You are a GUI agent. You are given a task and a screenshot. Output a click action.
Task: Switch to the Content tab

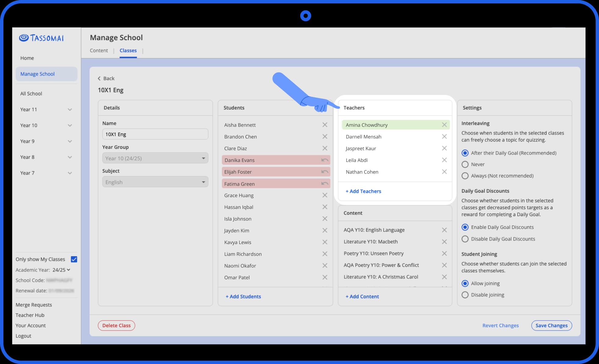pyautogui.click(x=99, y=51)
